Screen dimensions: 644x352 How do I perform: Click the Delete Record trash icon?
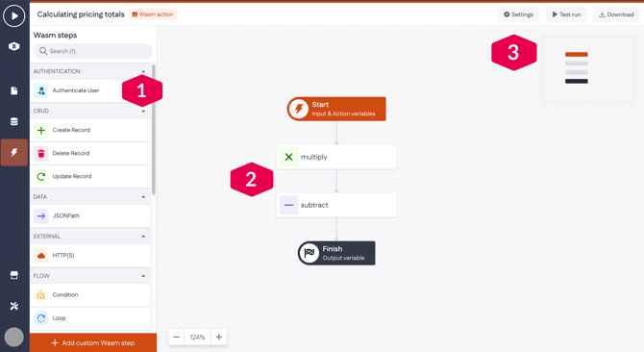(41, 154)
